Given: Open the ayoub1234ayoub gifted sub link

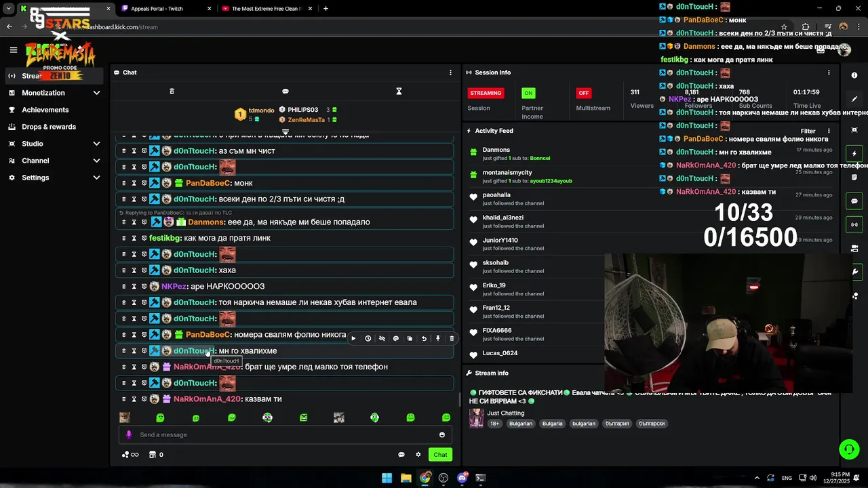Looking at the screenshot, I should coord(551,181).
